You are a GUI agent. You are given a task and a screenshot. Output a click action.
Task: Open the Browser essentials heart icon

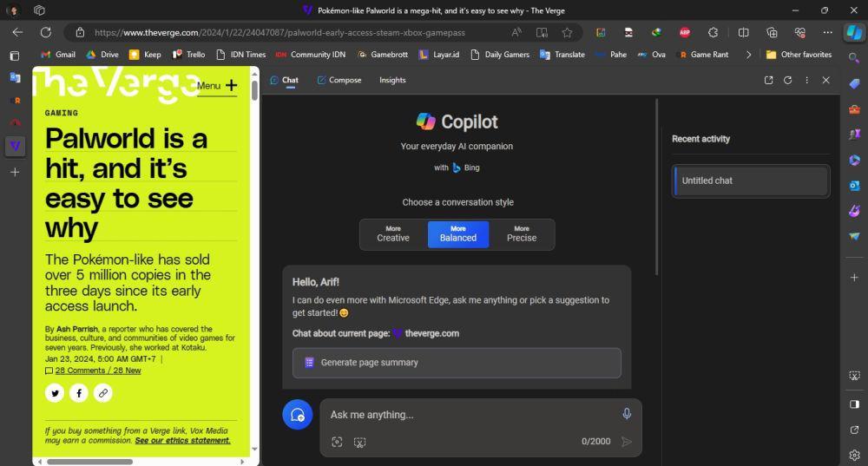pyautogui.click(x=799, y=33)
